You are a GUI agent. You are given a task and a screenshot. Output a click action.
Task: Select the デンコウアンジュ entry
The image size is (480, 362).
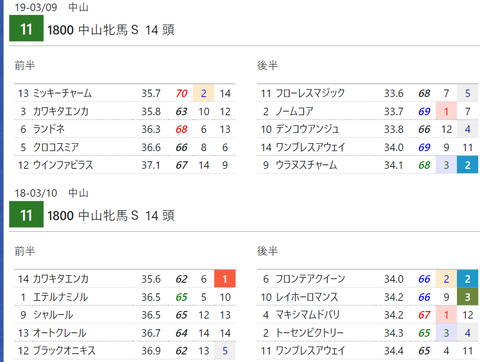click(x=307, y=129)
